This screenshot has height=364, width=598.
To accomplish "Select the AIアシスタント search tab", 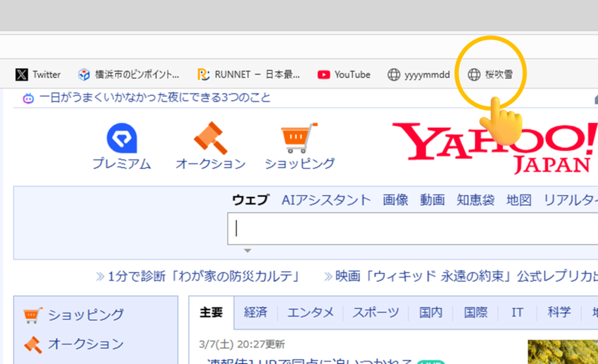I will [326, 200].
